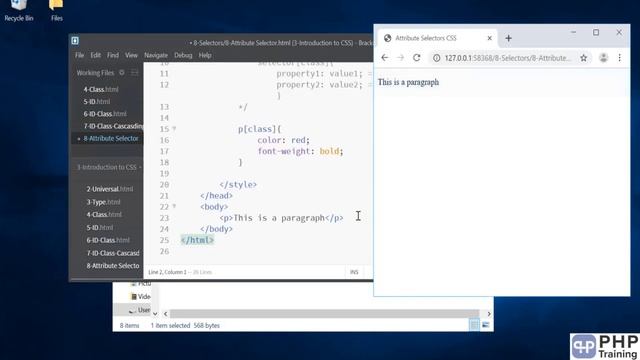Viewport: 640px width, 360px height.
Task: Click down arrow in File Explorer navigation pane
Action: click(x=155, y=314)
